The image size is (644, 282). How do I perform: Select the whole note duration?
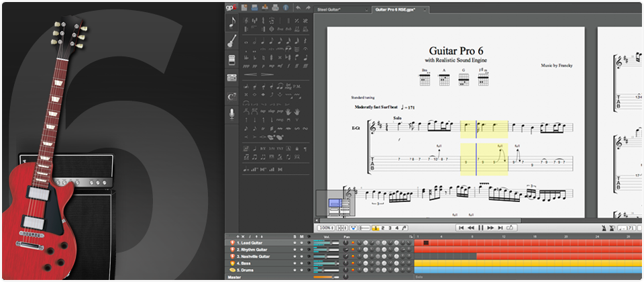246,42
